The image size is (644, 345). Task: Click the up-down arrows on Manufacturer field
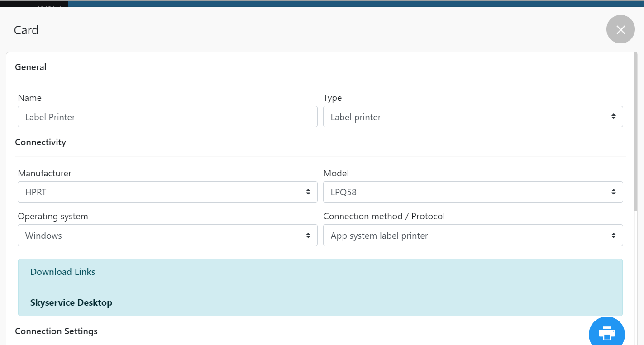click(308, 192)
